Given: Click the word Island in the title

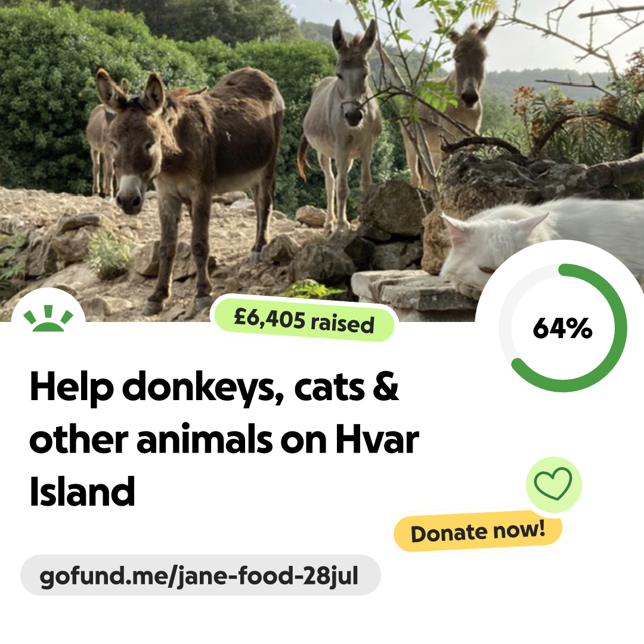Looking at the screenshot, I should click(82, 491).
